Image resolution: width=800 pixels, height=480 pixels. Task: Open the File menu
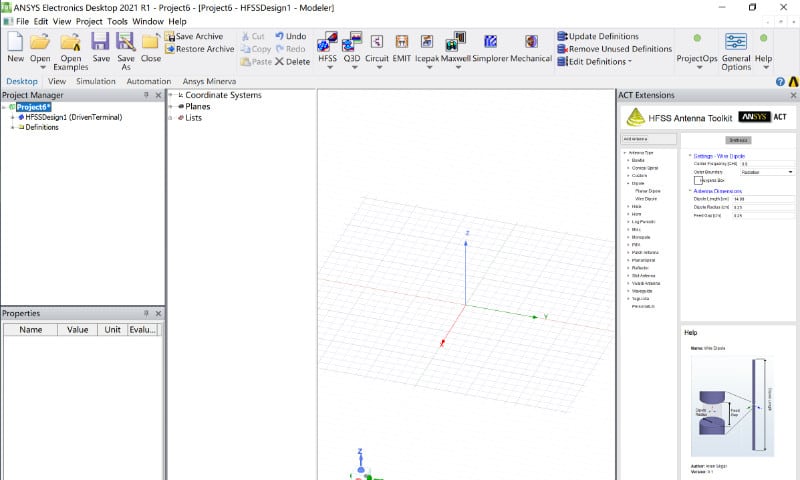click(x=22, y=21)
